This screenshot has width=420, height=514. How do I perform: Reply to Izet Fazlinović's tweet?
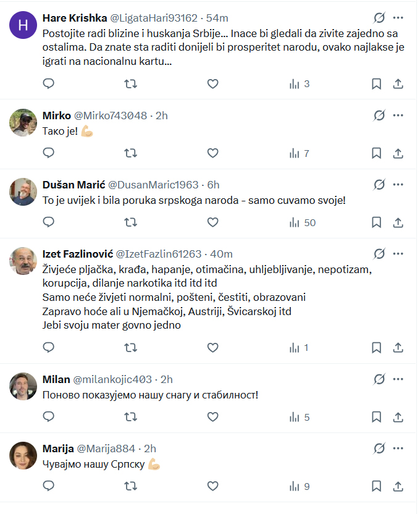[x=49, y=348]
